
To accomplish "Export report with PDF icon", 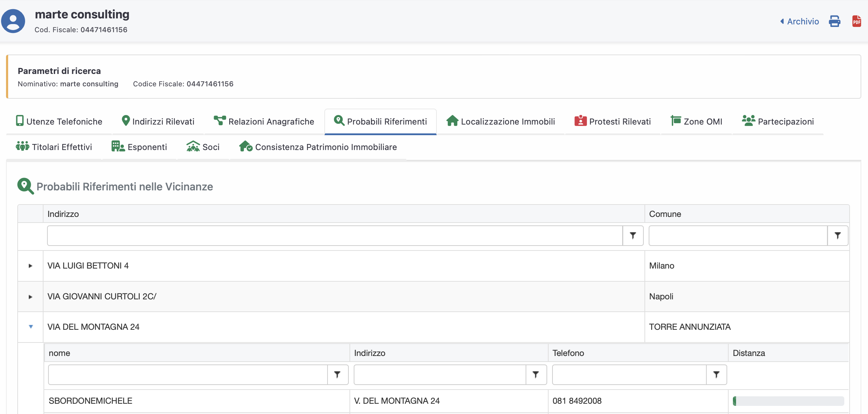I will [x=856, y=21].
